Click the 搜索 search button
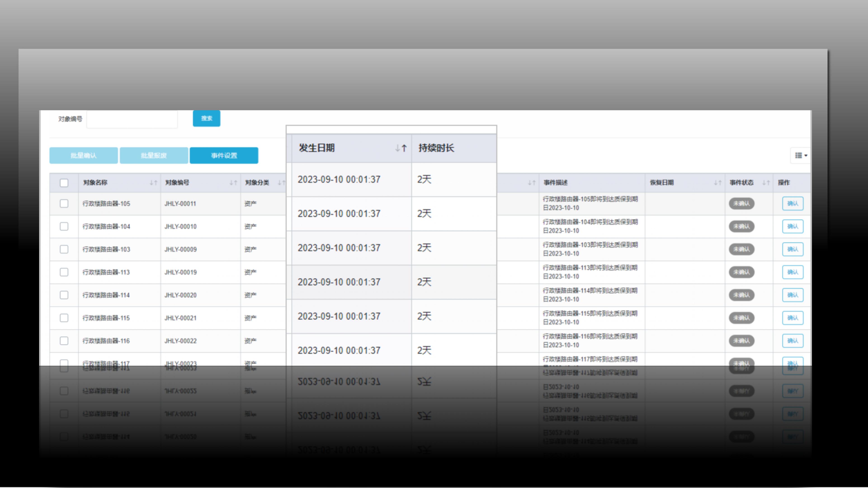The height and width of the screenshot is (488, 868). click(x=207, y=118)
